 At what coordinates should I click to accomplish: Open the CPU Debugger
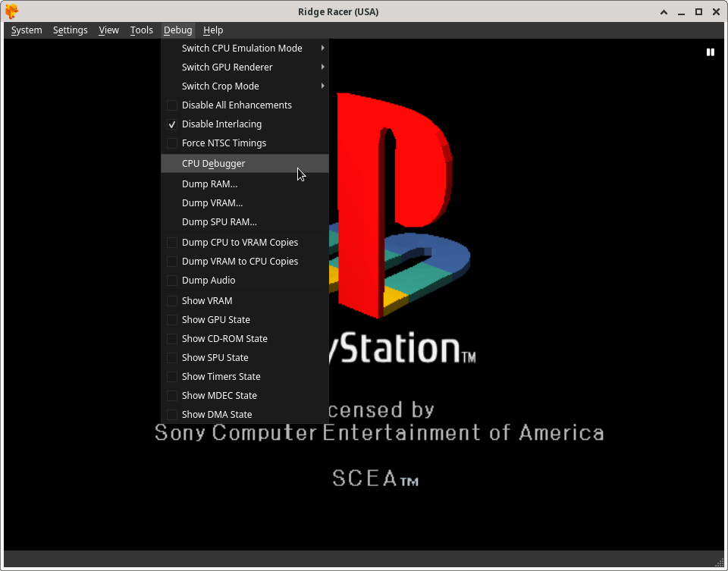[x=245, y=163]
